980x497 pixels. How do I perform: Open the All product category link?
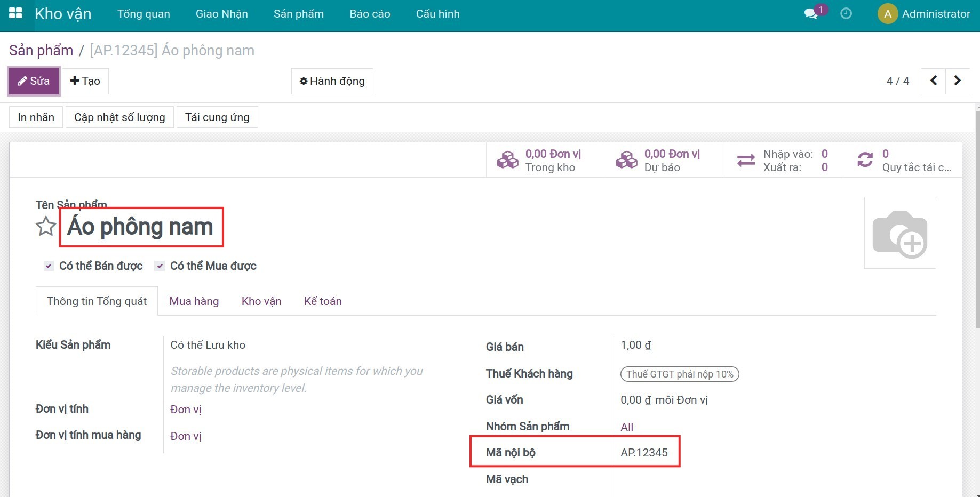627,427
